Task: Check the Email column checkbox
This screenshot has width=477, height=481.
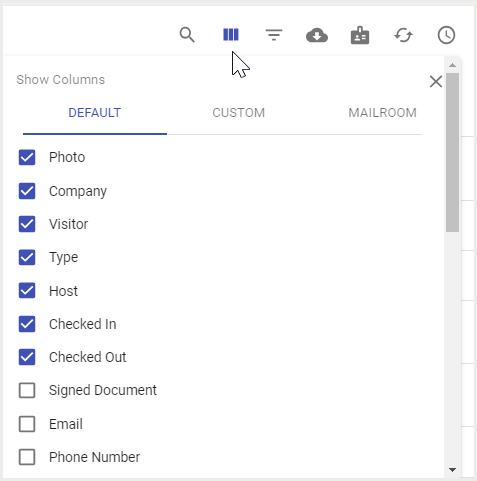Action: pos(27,424)
